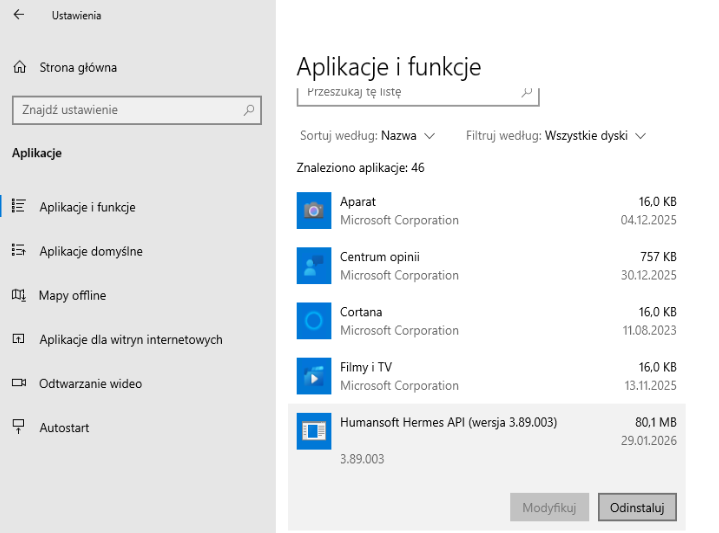
Task: Click the Cortana circle app icon
Action: click(314, 321)
